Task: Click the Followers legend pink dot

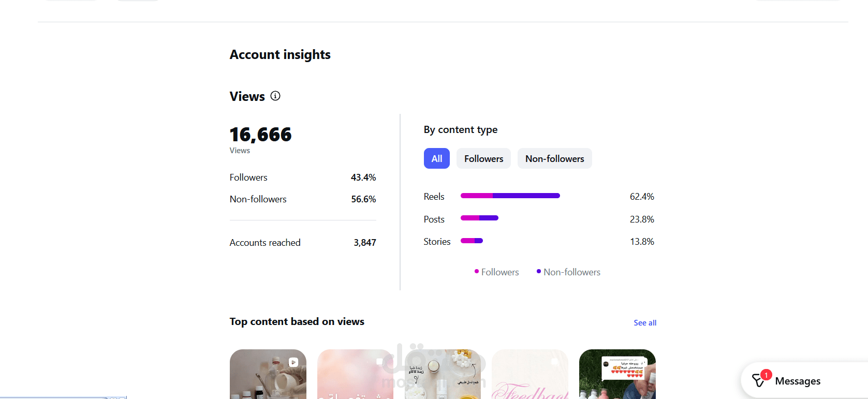Action: [x=477, y=271]
